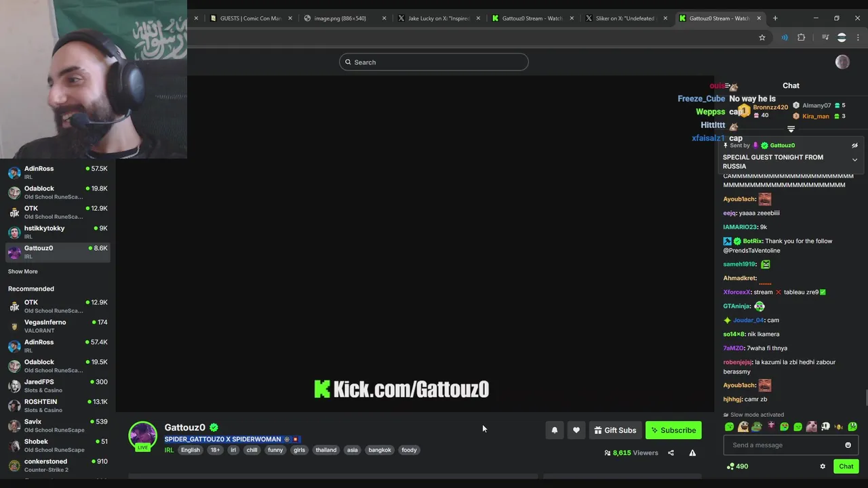This screenshot has height=488, width=868.
Task: Open ROSHTEIN in Recommended list
Action: 58,405
